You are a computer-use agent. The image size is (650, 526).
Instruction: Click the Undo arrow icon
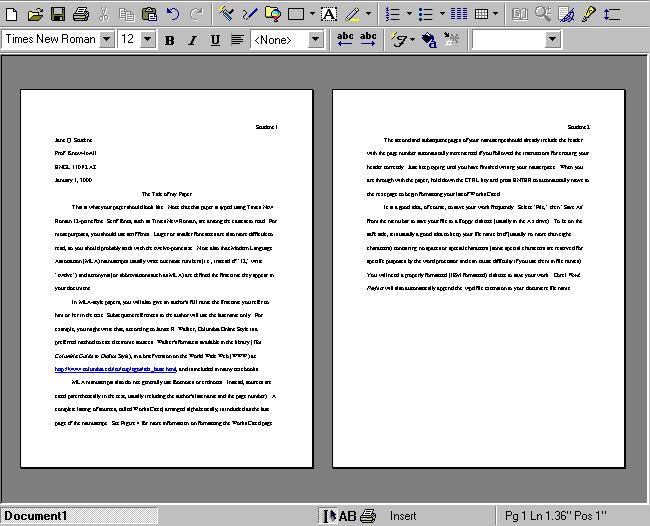click(173, 14)
